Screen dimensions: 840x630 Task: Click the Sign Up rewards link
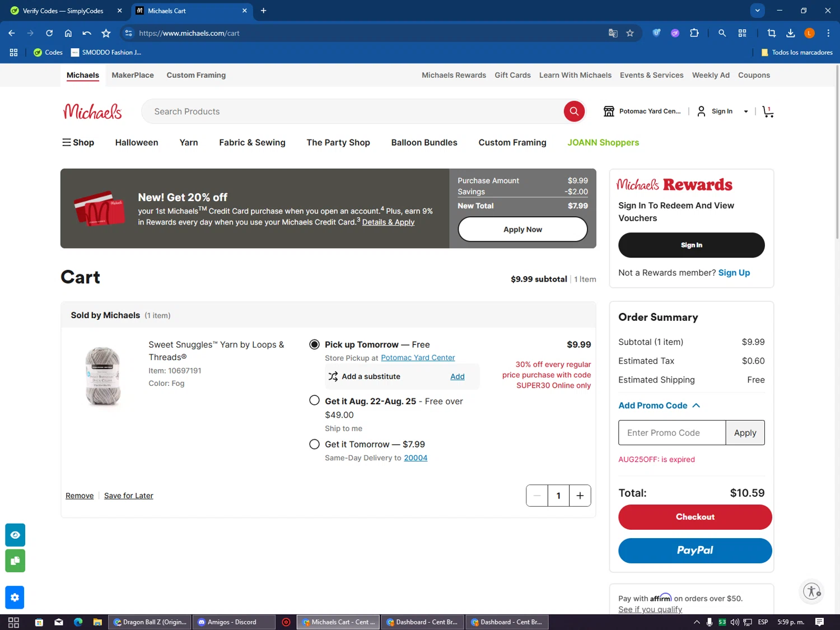[734, 273]
